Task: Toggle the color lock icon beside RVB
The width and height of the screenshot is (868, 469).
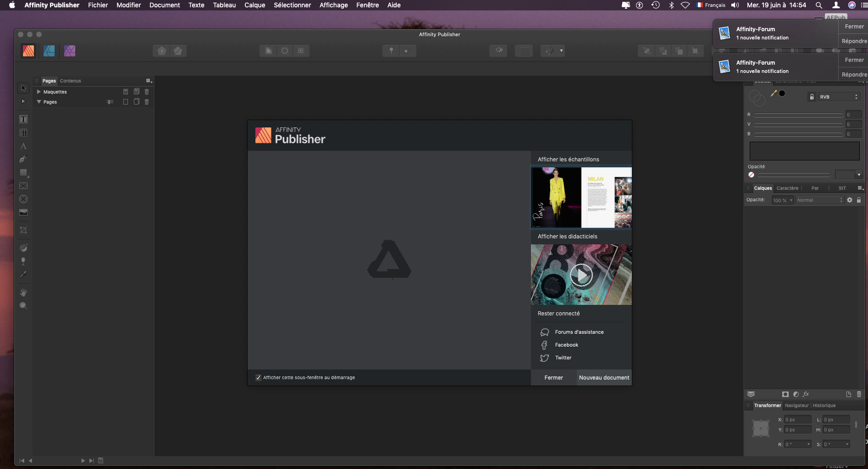Action: pos(812,97)
